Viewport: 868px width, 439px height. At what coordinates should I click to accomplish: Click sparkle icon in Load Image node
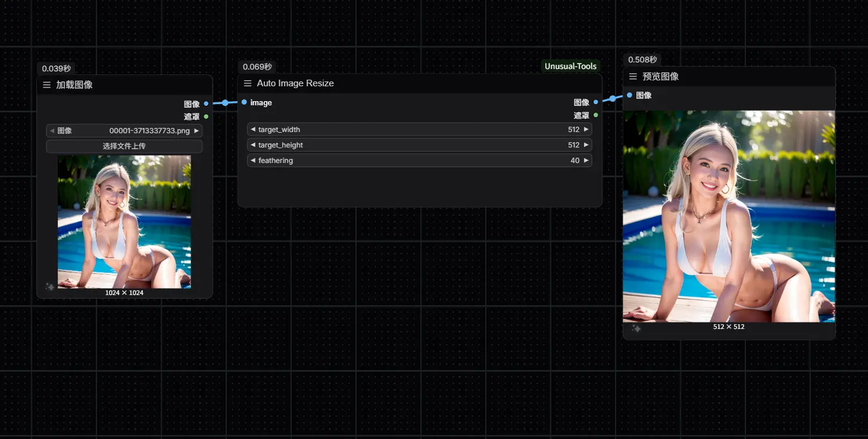(50, 287)
